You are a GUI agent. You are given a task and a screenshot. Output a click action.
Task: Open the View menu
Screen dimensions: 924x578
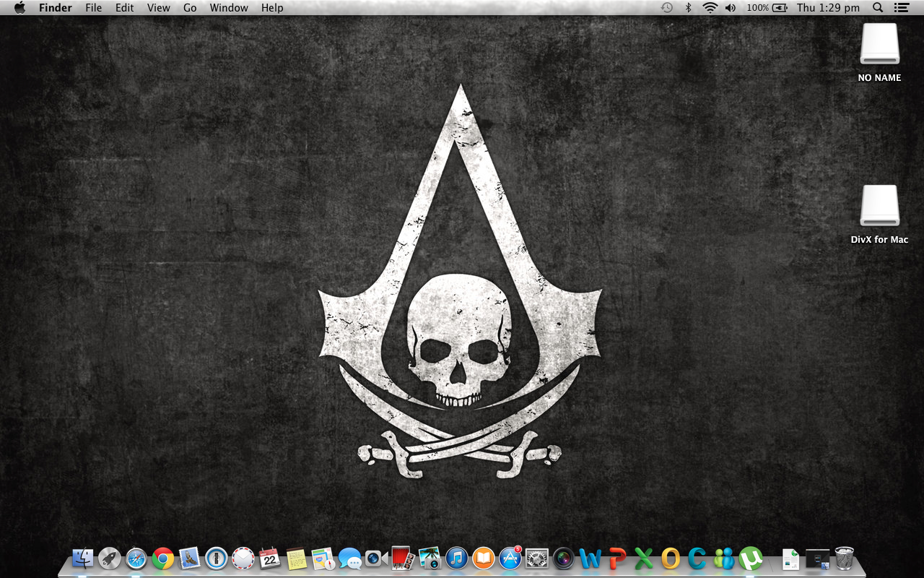(x=159, y=8)
